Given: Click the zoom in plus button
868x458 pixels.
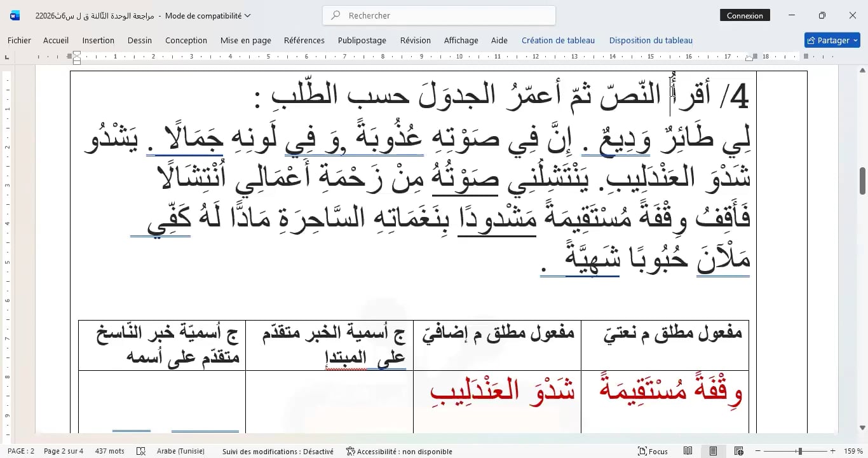Looking at the screenshot, I should (833, 451).
